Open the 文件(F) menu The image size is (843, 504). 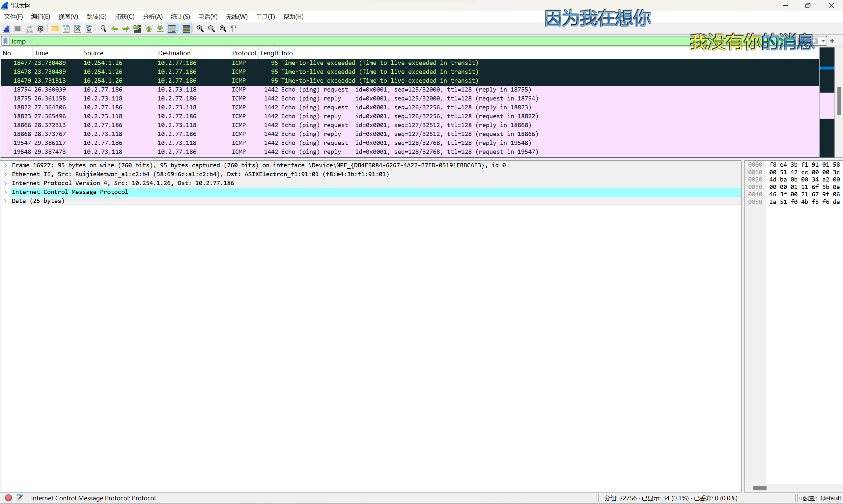[13, 17]
